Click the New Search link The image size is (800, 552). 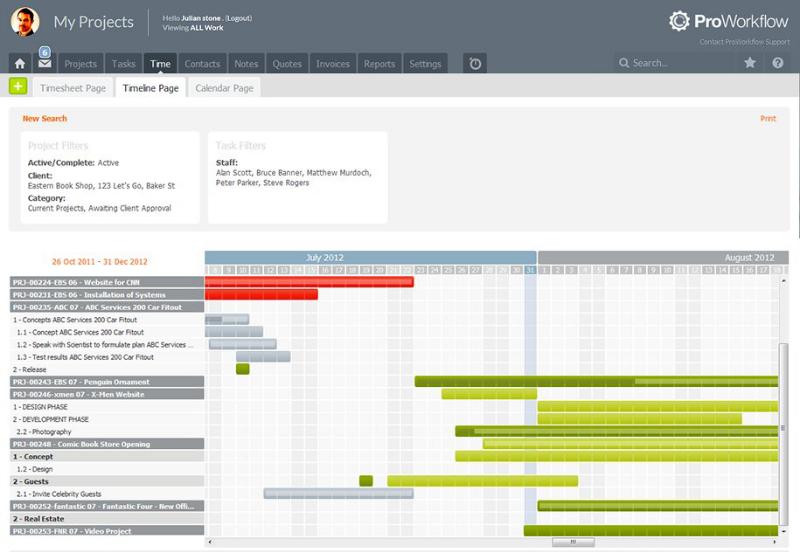click(x=45, y=118)
